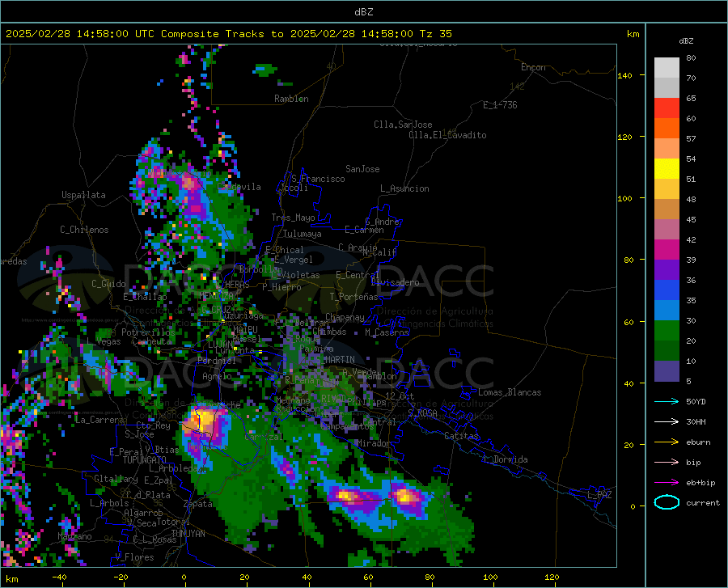
Task: Pick the blue 35 dBZ color swatch
Action: tap(667, 290)
